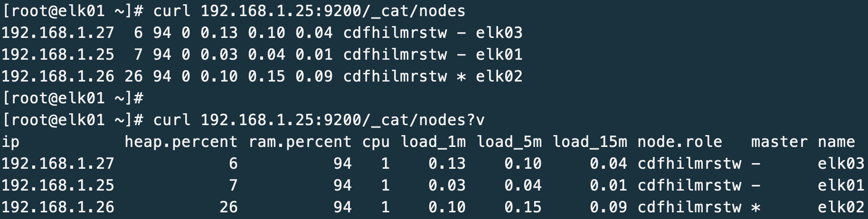Click value 26 under heap.percent header
868x219 pixels.
tap(228, 207)
